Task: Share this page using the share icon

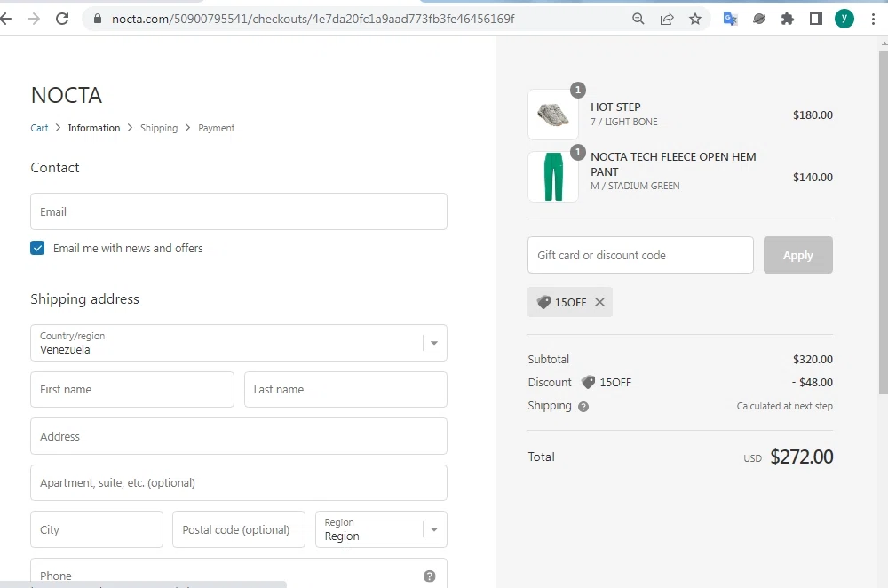Action: (x=667, y=19)
